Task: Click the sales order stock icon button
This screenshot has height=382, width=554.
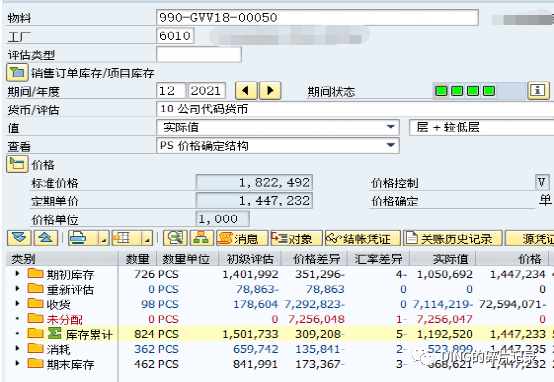Action: (x=17, y=72)
